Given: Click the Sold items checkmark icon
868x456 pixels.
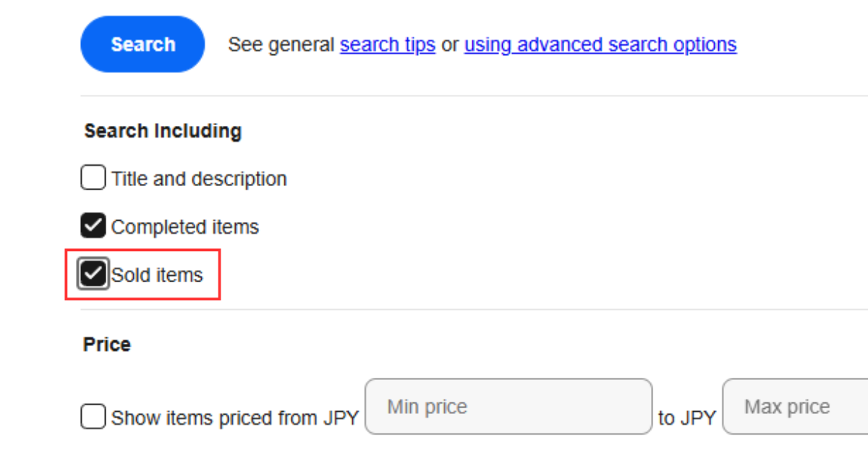Looking at the screenshot, I should point(93,274).
